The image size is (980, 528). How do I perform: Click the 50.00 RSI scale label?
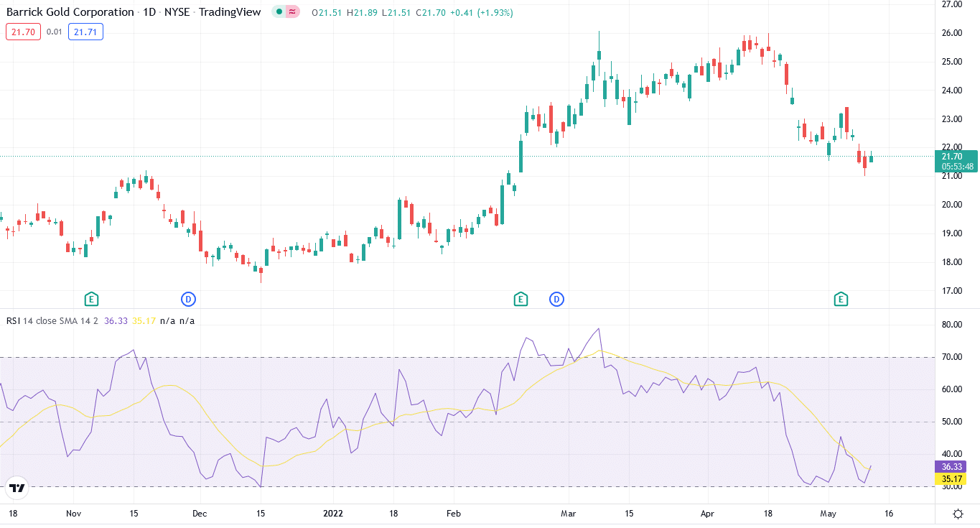(x=952, y=422)
